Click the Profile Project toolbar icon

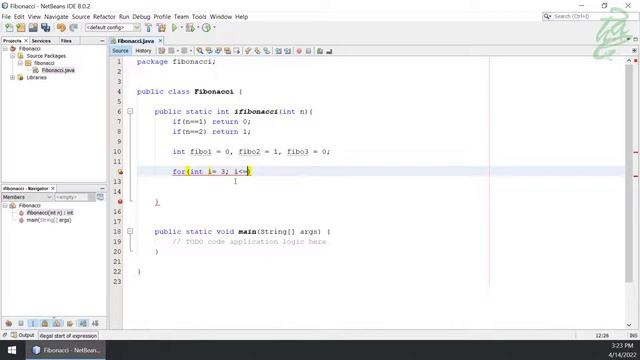[207, 28]
